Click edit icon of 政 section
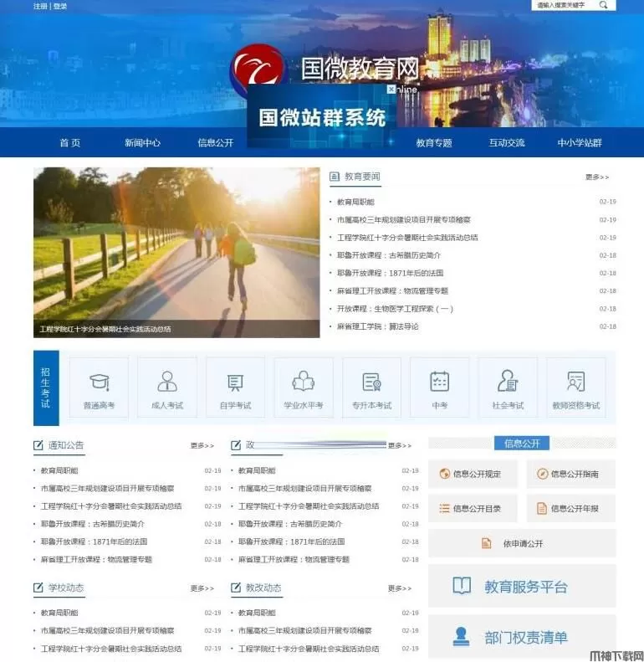Viewport: 644px width, 662px height. coord(236,445)
